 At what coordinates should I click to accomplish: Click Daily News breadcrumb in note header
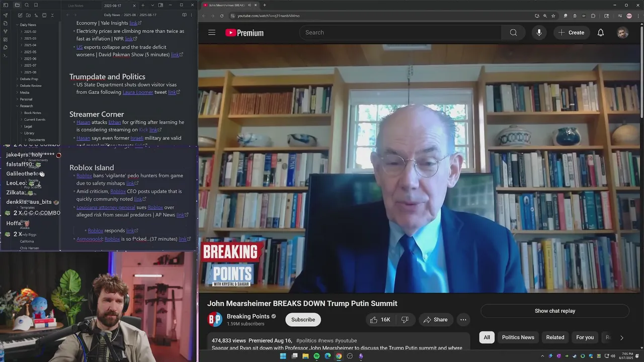click(x=112, y=15)
